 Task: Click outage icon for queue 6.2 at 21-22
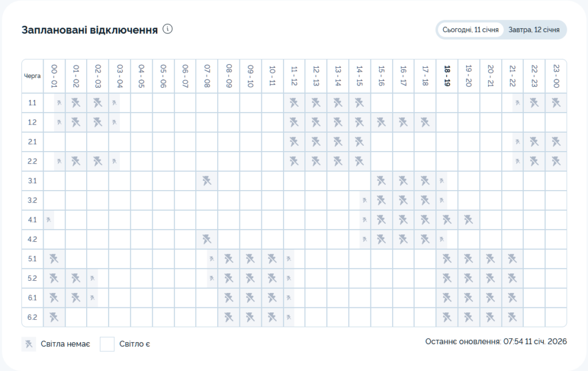[512, 317]
